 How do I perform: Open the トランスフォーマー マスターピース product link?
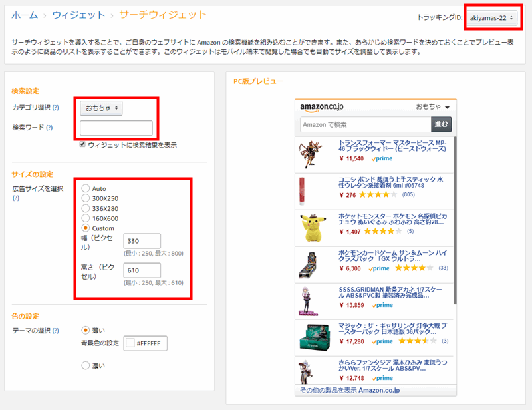(x=392, y=146)
